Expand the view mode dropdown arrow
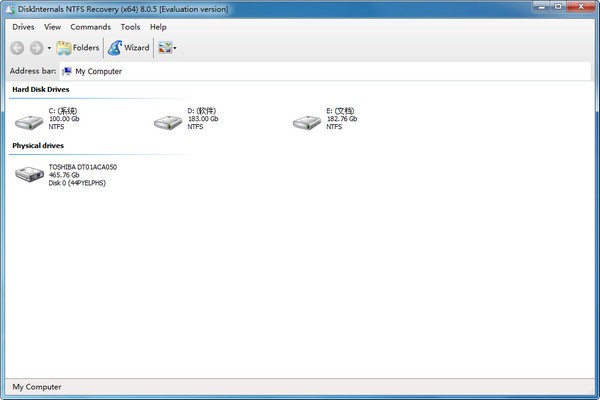 coord(175,48)
